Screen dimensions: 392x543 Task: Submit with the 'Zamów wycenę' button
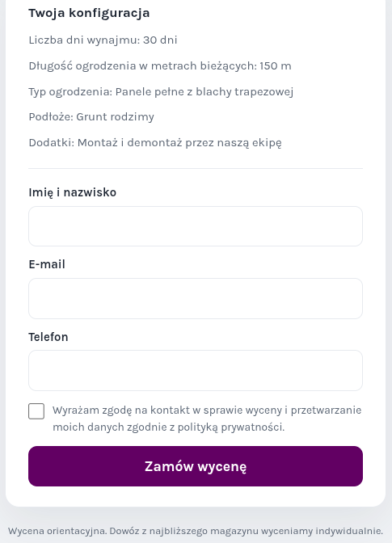click(x=196, y=466)
